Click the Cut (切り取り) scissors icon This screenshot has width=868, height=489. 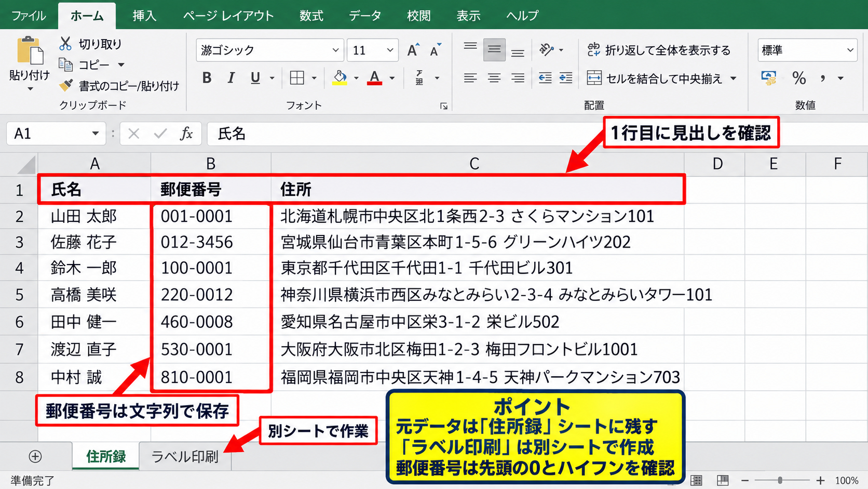point(65,43)
